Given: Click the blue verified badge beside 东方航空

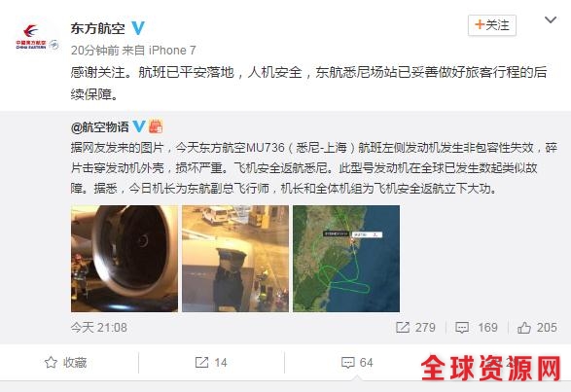Looking at the screenshot, I should coord(138,27).
